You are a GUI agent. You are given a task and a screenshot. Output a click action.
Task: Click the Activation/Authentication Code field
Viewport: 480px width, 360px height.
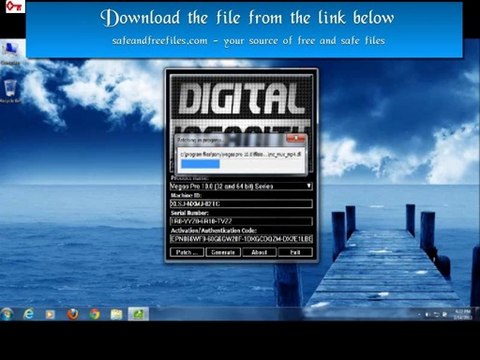pos(241,239)
